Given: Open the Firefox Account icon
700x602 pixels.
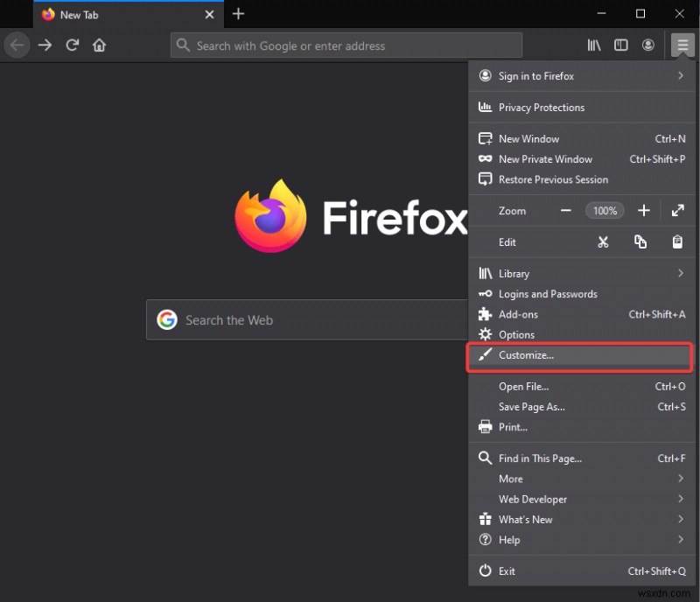Looking at the screenshot, I should (647, 45).
